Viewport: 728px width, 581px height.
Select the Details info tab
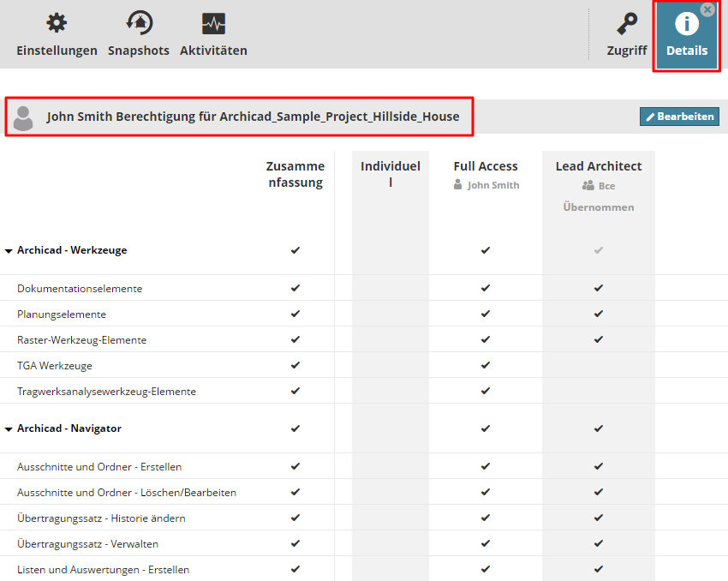point(687,36)
